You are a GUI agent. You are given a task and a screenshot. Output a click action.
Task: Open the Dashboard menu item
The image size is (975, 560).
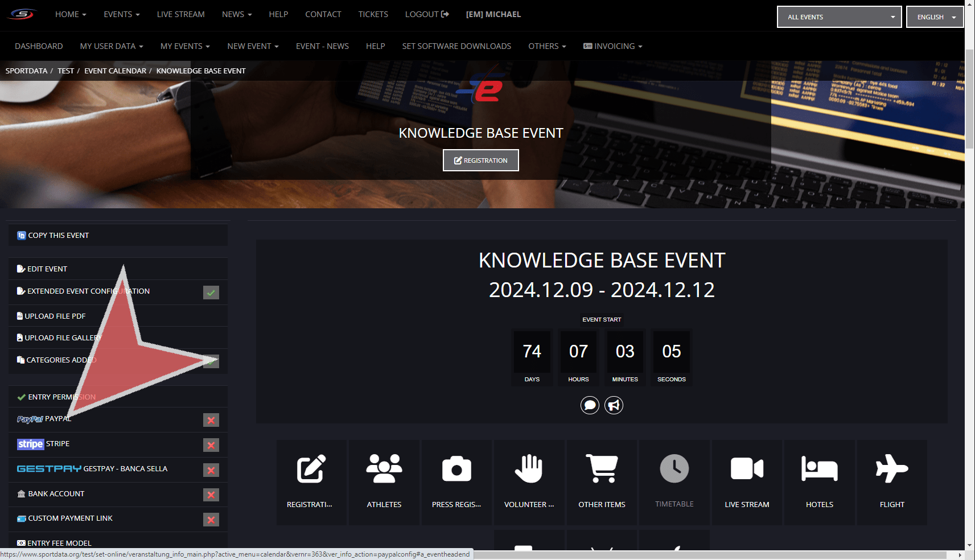coord(39,46)
